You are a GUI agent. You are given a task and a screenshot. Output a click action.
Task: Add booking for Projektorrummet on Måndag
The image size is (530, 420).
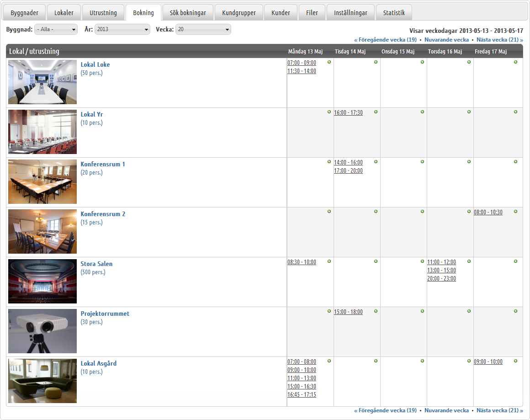click(329, 311)
